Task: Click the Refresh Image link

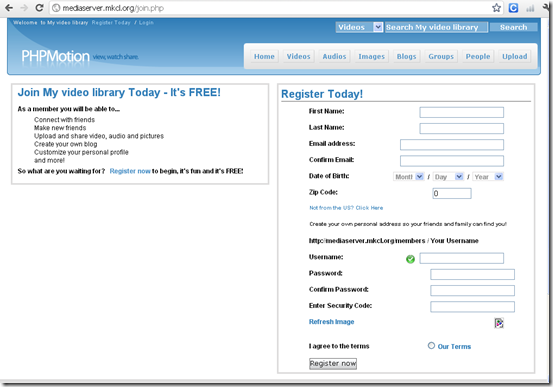Action: click(x=332, y=322)
